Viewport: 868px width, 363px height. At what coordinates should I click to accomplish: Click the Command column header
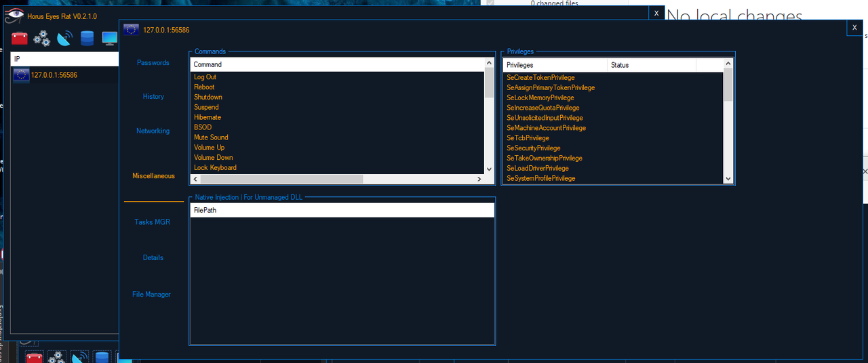point(337,64)
